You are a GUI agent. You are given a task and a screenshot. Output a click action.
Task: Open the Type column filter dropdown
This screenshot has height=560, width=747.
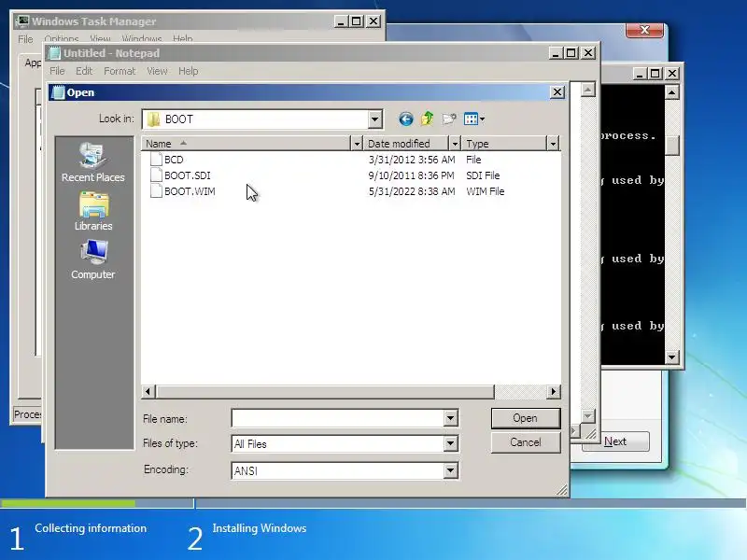553,144
